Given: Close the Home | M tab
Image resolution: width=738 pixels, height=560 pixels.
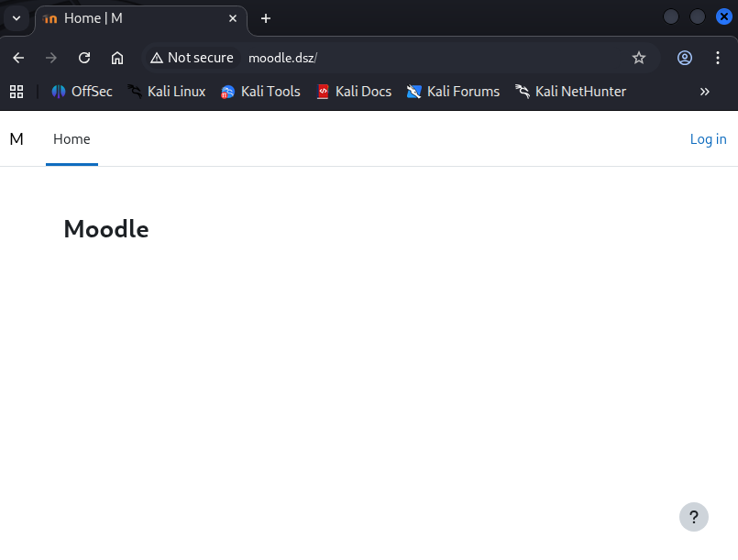Looking at the screenshot, I should point(233,18).
